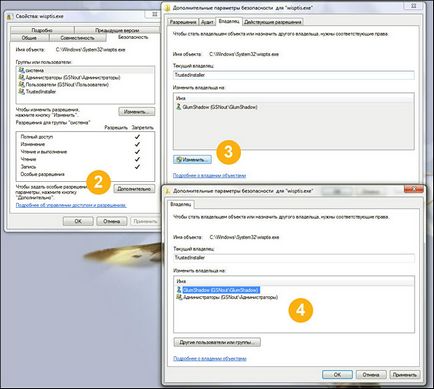Click Другие пользователи или группы... button
This screenshot has height=389, width=434.
[x=217, y=342]
